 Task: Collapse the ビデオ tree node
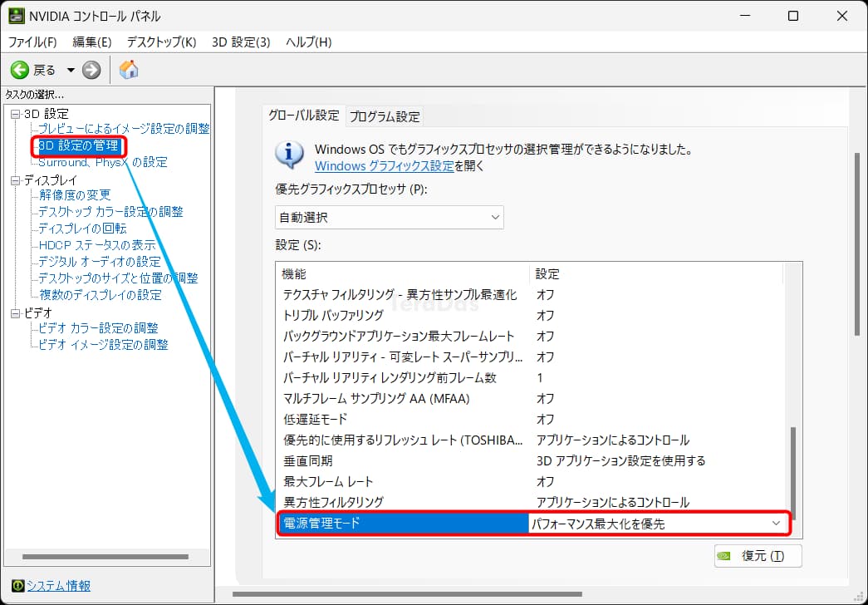(16, 313)
